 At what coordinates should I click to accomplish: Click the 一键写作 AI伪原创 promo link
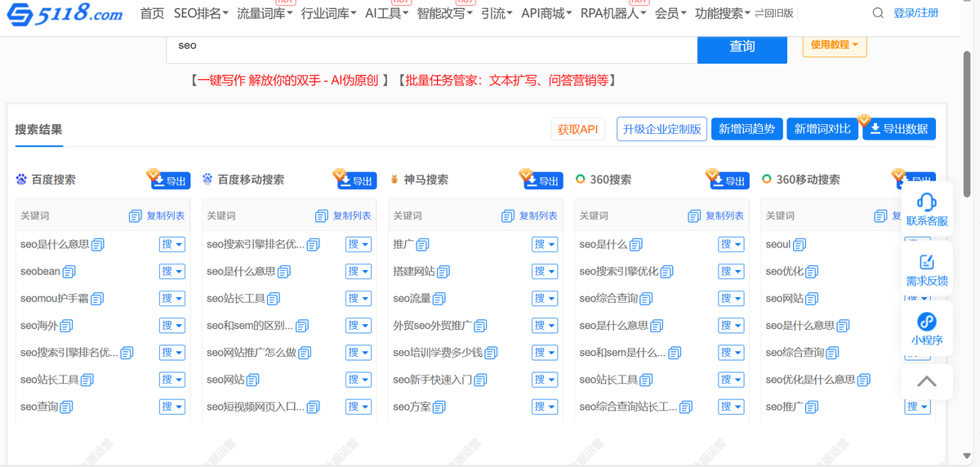tap(289, 80)
